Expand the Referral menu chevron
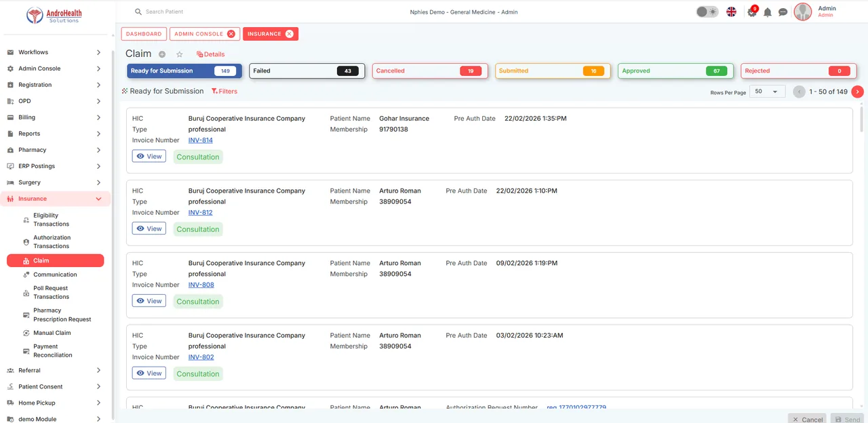Image resolution: width=868 pixels, height=423 pixels. tap(98, 370)
